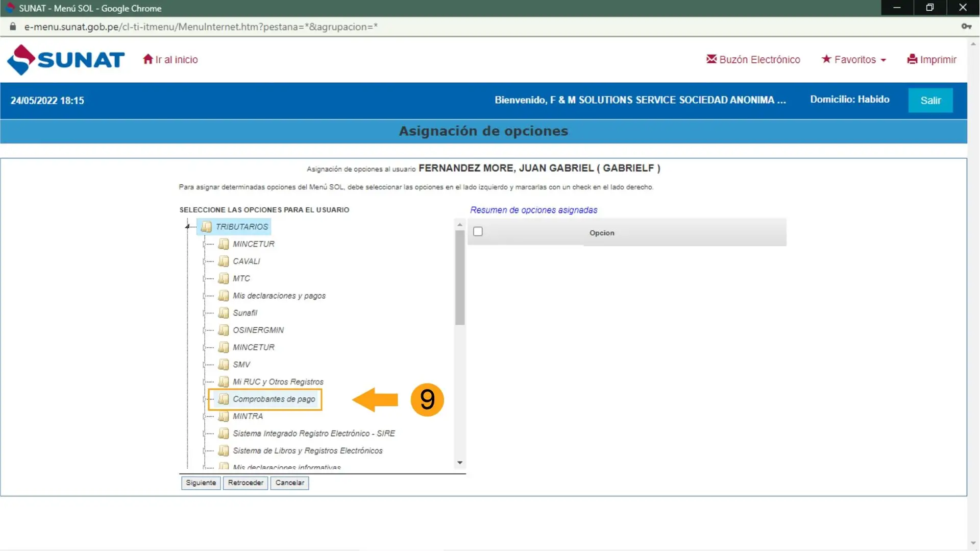Expand the Comprobantes de pago node
Image resolution: width=980 pixels, height=551 pixels.
[205, 399]
